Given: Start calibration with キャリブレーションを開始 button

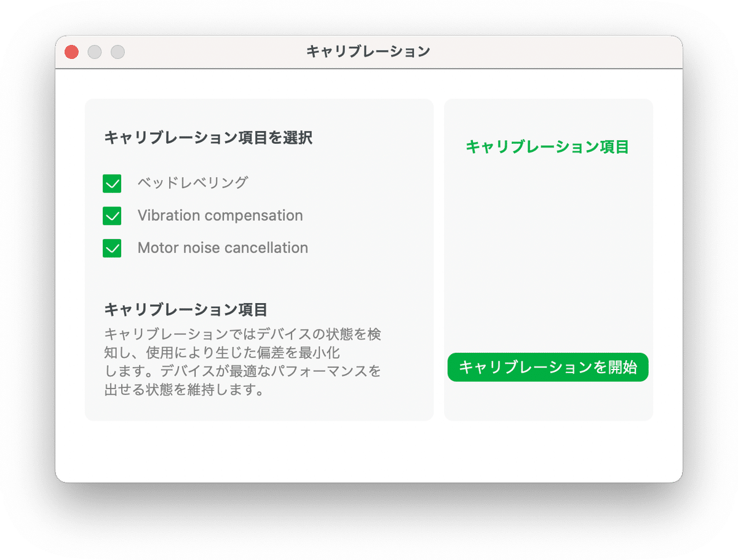Looking at the screenshot, I should [548, 368].
